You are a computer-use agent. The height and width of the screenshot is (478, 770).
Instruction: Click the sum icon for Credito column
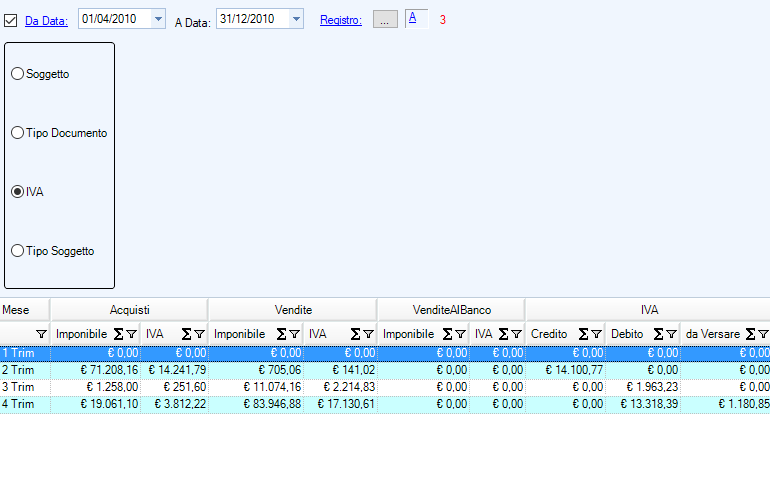(583, 334)
